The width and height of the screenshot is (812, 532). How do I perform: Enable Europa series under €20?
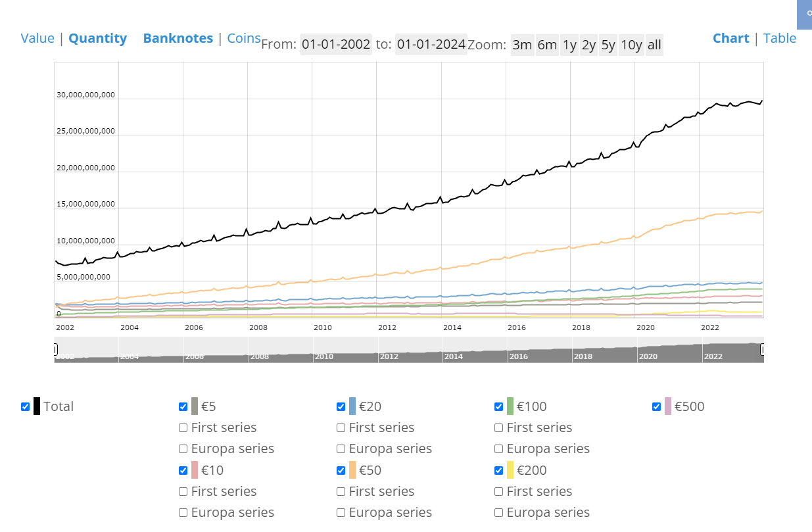341,449
